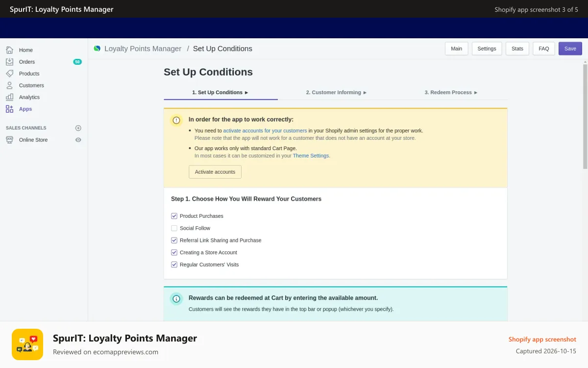This screenshot has height=368, width=588.
Task: View Online Store using the eye icon
Action: tap(78, 140)
